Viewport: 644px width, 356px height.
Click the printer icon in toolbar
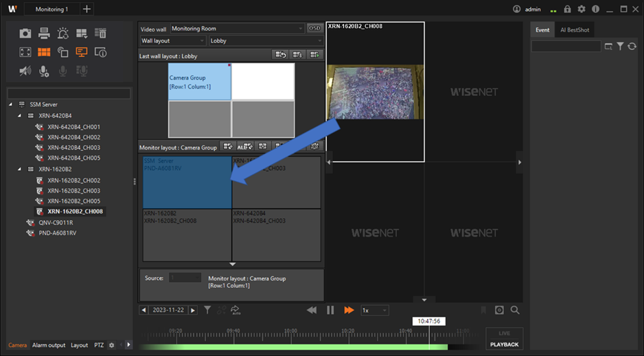click(44, 34)
